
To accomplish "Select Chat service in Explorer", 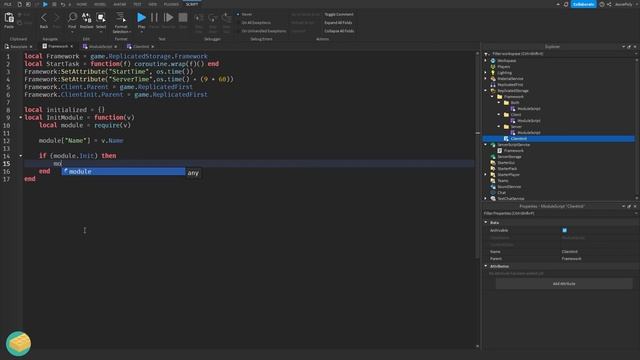I will (501, 193).
